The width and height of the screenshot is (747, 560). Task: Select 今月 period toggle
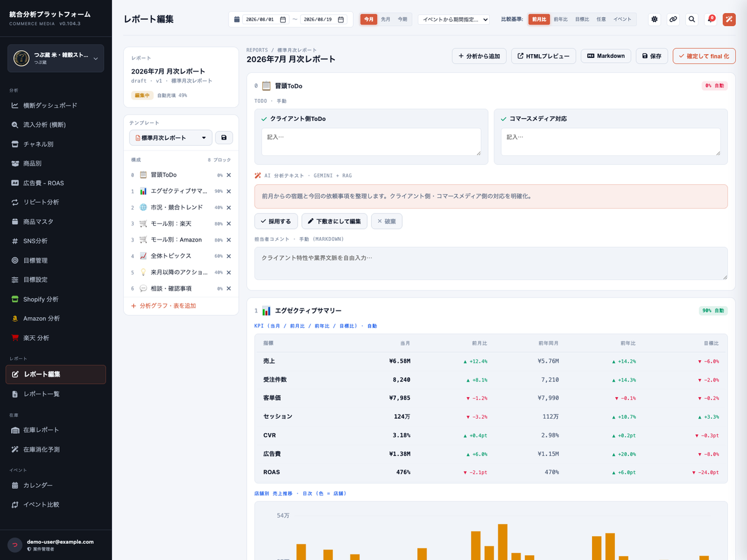(x=369, y=19)
